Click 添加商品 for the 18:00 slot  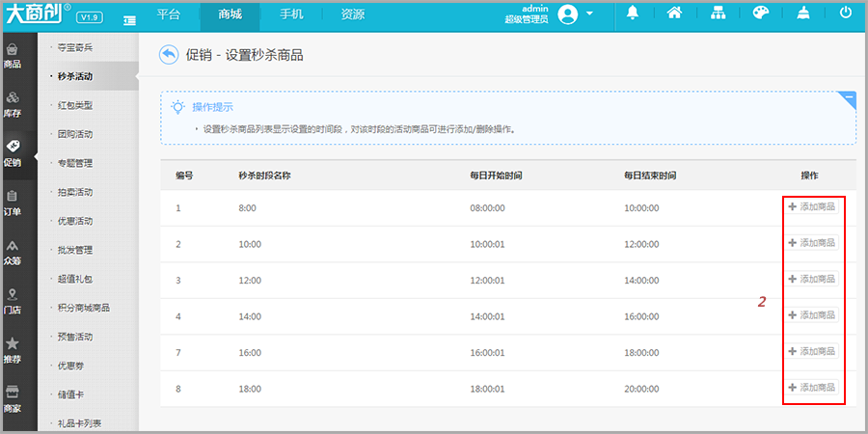click(x=811, y=387)
